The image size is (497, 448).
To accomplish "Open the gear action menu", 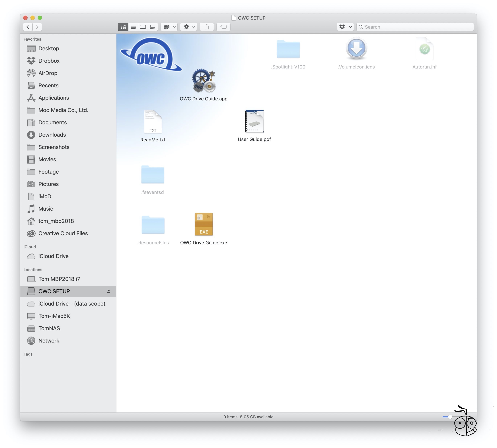I will (189, 27).
